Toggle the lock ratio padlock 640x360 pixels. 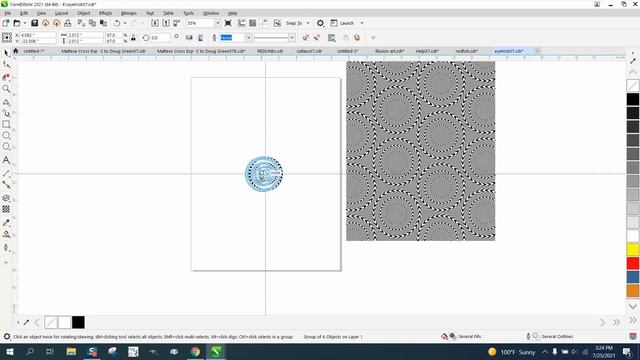click(133, 38)
